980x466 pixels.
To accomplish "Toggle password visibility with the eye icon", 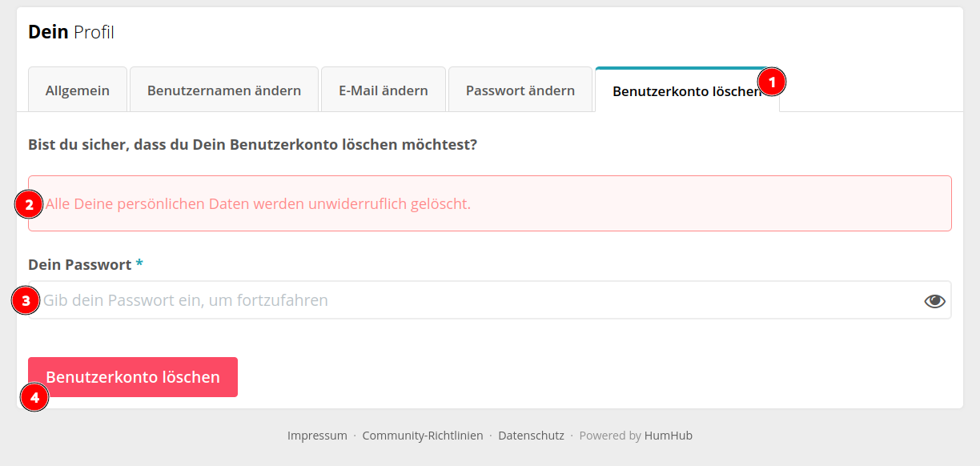I will [x=935, y=301].
